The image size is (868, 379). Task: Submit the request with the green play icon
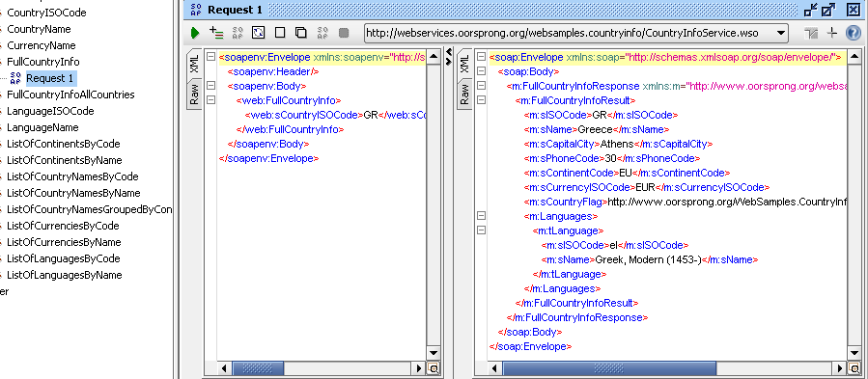tap(194, 33)
